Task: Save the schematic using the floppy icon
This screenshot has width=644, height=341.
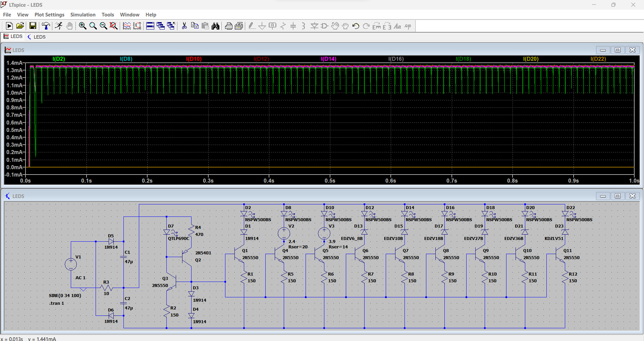Action: coord(33,26)
